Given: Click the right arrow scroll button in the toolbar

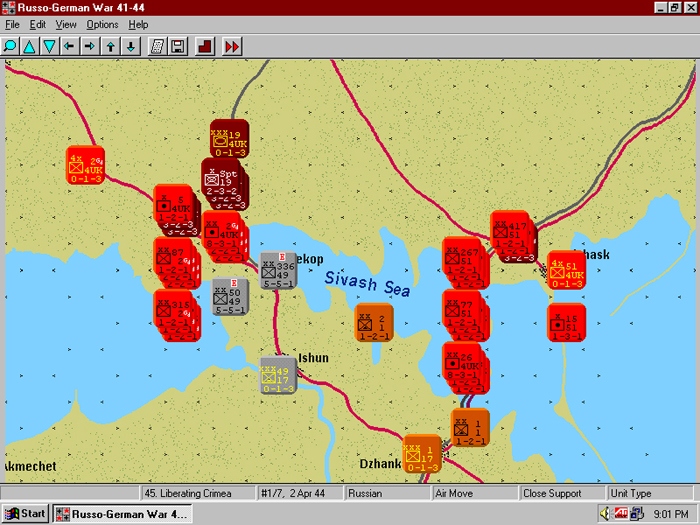Looking at the screenshot, I should pyautogui.click(x=90, y=46).
